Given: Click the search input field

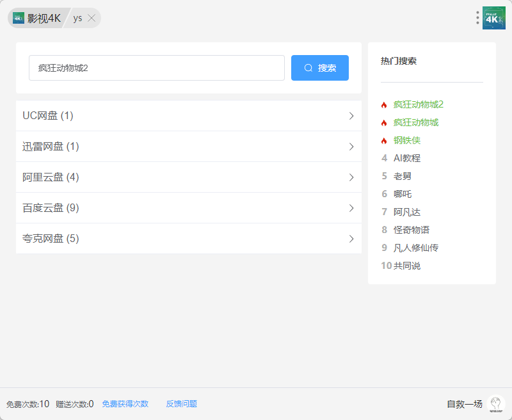Looking at the screenshot, I should point(156,68).
